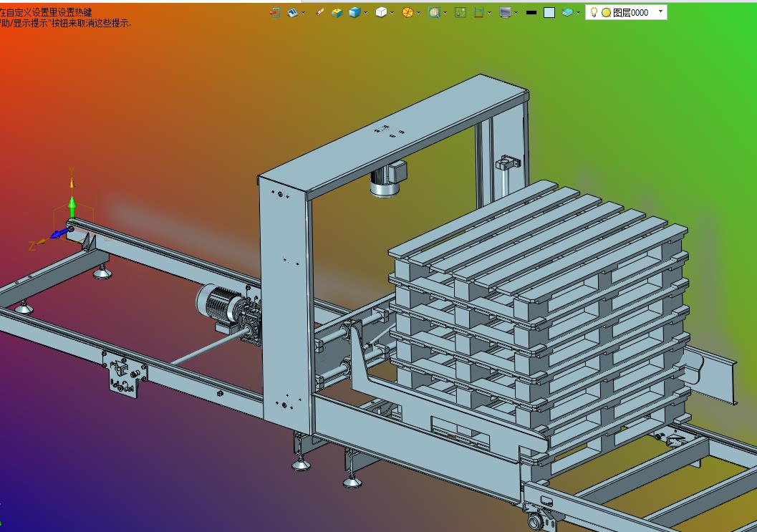The image size is (757, 532).
Task: Click the light blue color square
Action: (549, 13)
